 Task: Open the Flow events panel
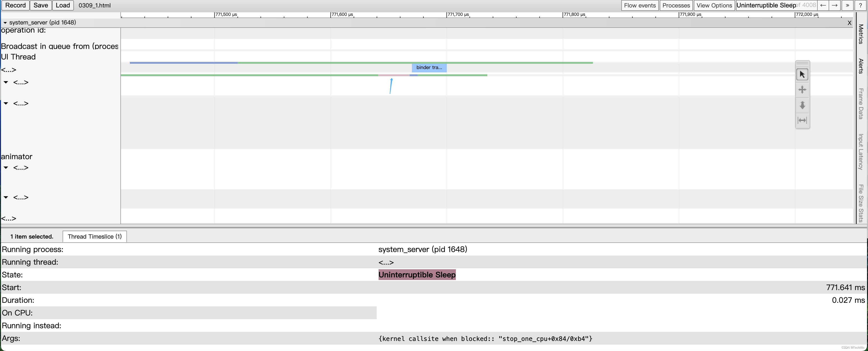click(x=640, y=5)
